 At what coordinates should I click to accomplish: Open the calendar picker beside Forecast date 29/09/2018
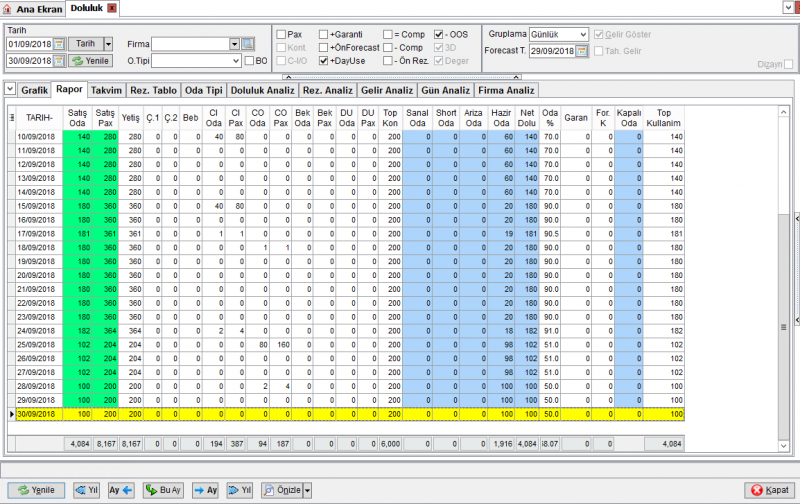582,51
